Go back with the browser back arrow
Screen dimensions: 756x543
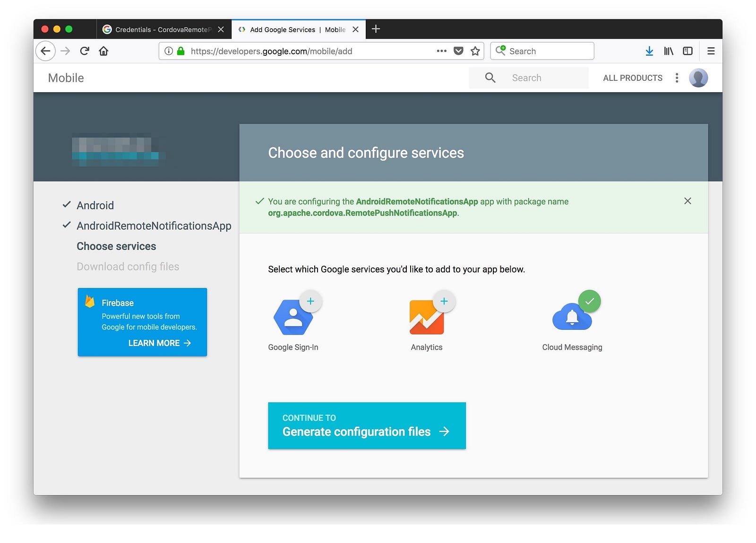pyautogui.click(x=45, y=51)
